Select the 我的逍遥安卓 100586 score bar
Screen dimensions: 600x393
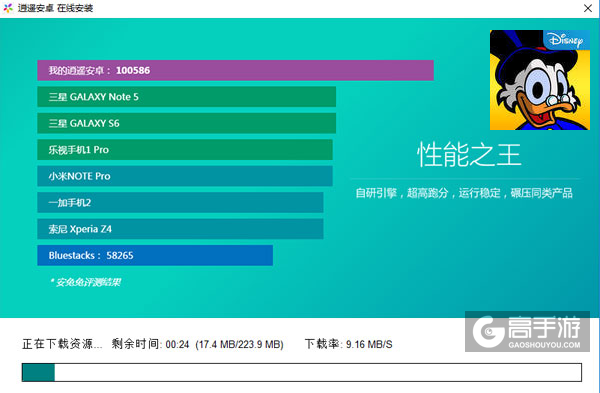(x=235, y=70)
